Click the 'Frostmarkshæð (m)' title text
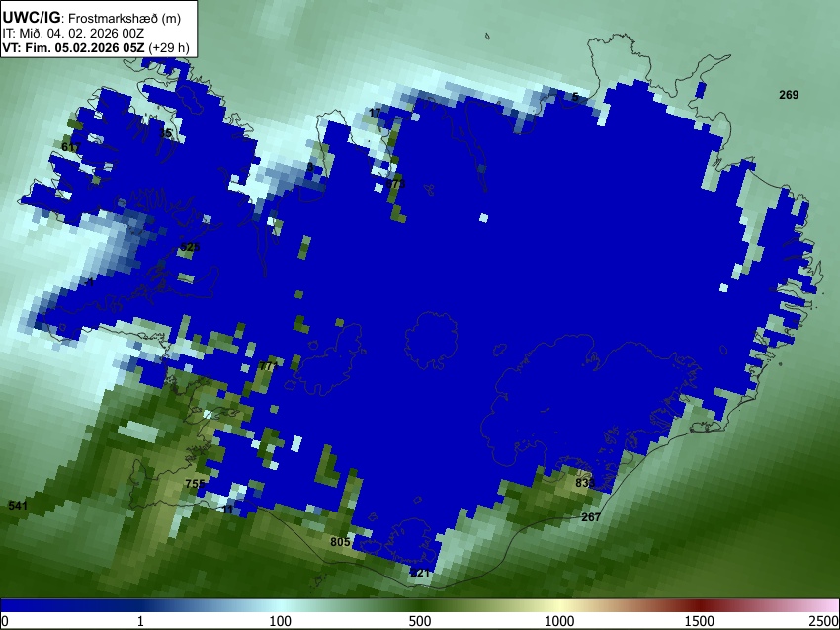The height and width of the screenshot is (630, 840). (x=125, y=18)
